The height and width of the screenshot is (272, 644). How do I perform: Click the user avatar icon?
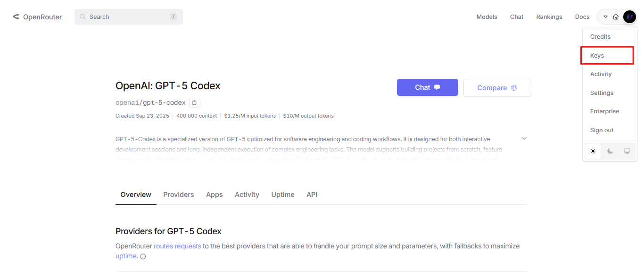[629, 17]
